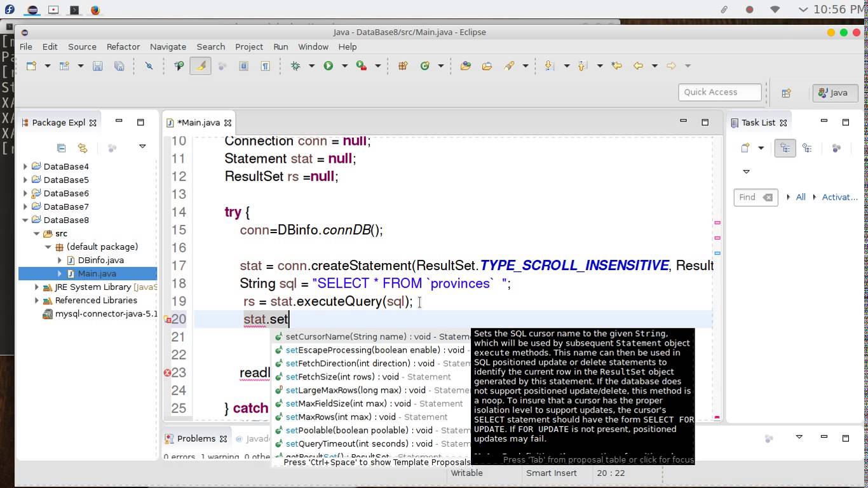This screenshot has width=868, height=488.
Task: Click the Back navigation arrow
Action: coord(639,65)
